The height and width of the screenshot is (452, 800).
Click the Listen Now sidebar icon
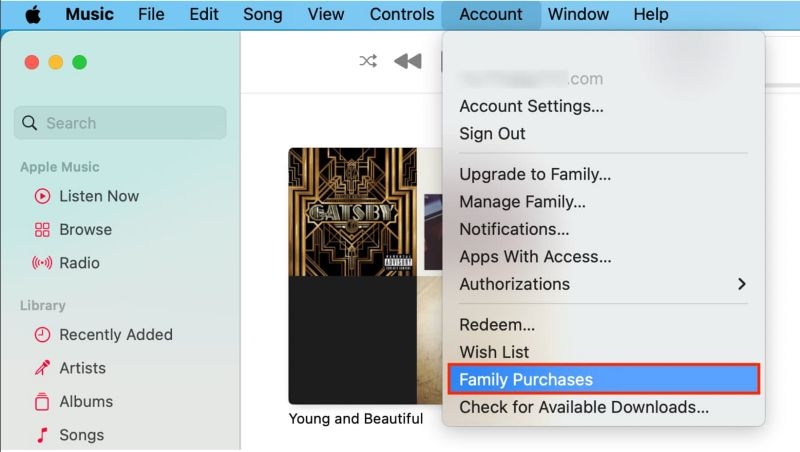point(42,196)
